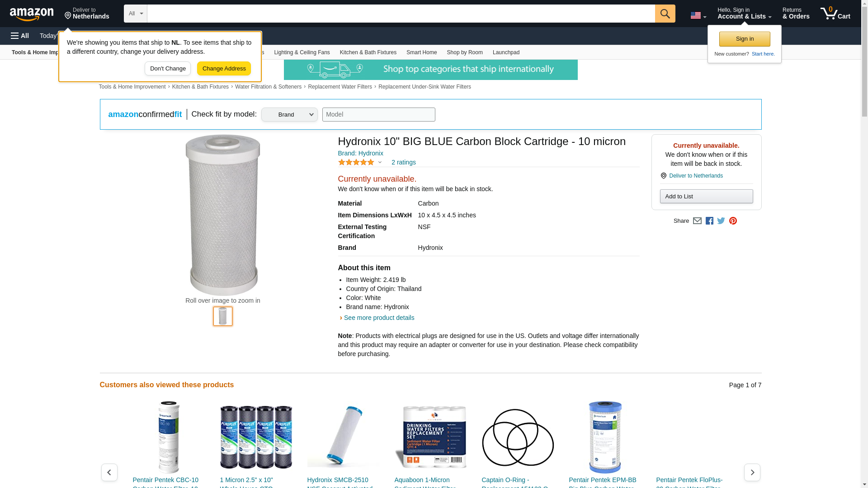Viewport: 868px width, 488px height.
Task: Click the yellow Sign in button
Action: click(745, 39)
